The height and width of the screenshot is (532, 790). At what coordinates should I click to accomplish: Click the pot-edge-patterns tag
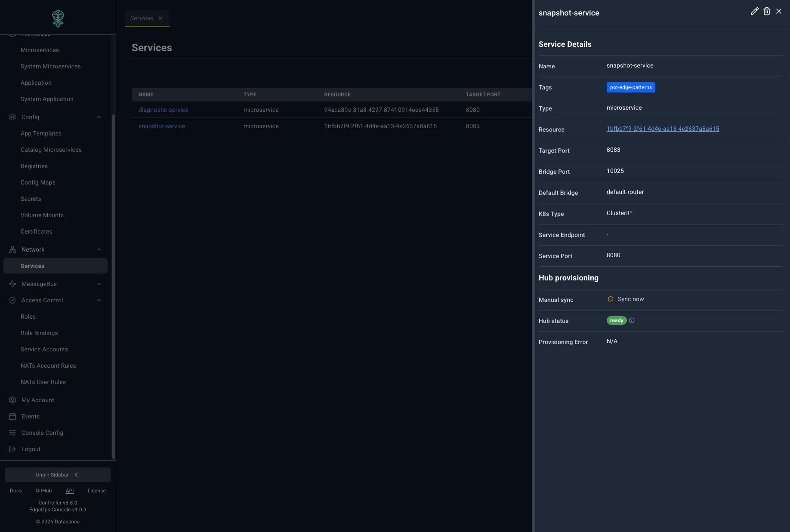coord(631,87)
